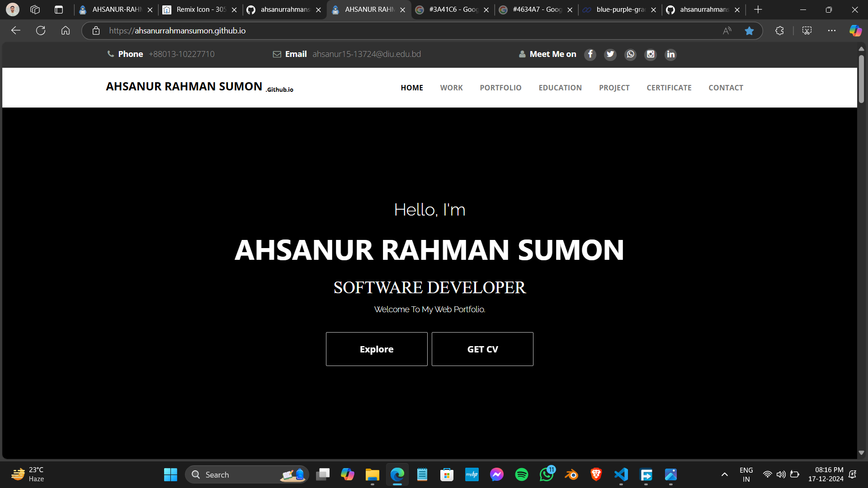Open the Twitter social icon
This screenshot has height=488, width=868.
click(x=610, y=54)
